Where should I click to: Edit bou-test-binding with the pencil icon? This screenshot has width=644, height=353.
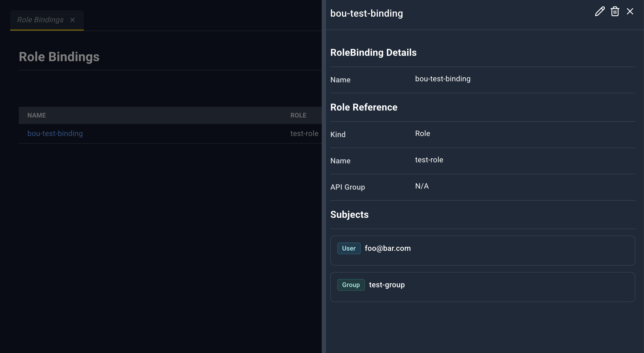[600, 12]
